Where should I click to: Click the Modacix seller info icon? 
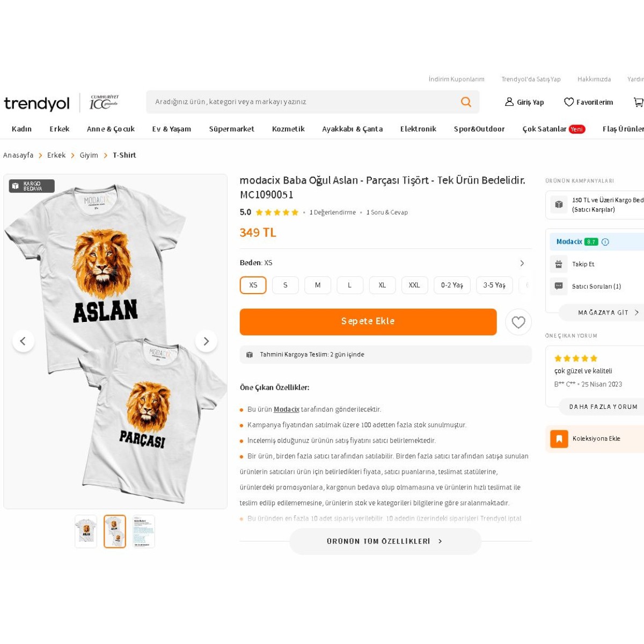(x=605, y=242)
